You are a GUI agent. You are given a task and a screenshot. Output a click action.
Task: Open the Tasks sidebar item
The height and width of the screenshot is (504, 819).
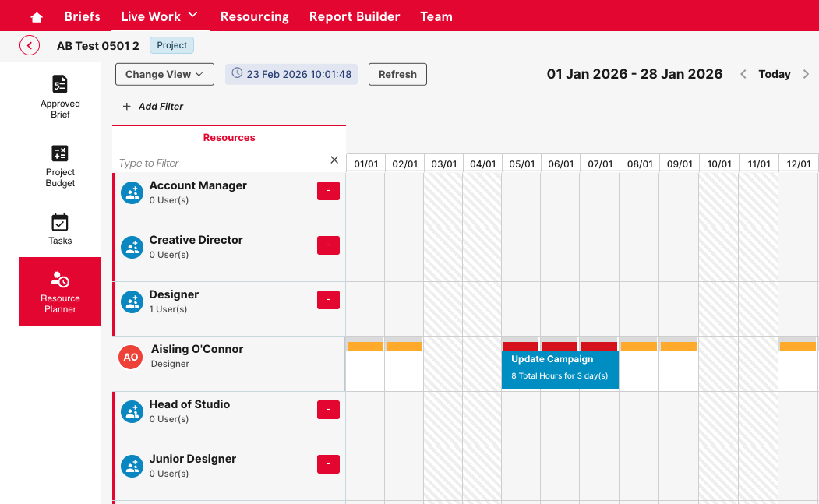(x=60, y=229)
